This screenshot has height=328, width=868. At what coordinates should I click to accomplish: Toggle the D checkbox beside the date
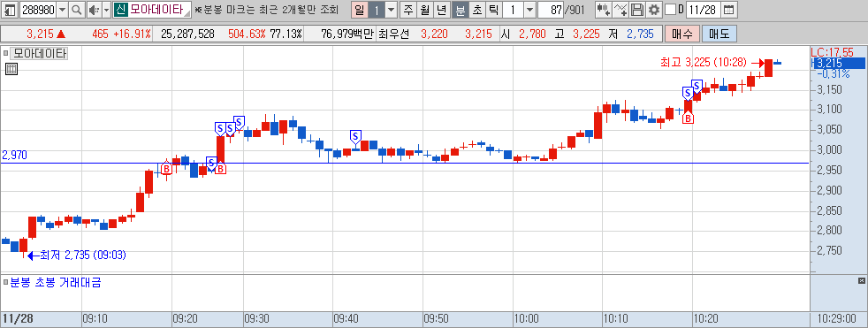[670, 10]
